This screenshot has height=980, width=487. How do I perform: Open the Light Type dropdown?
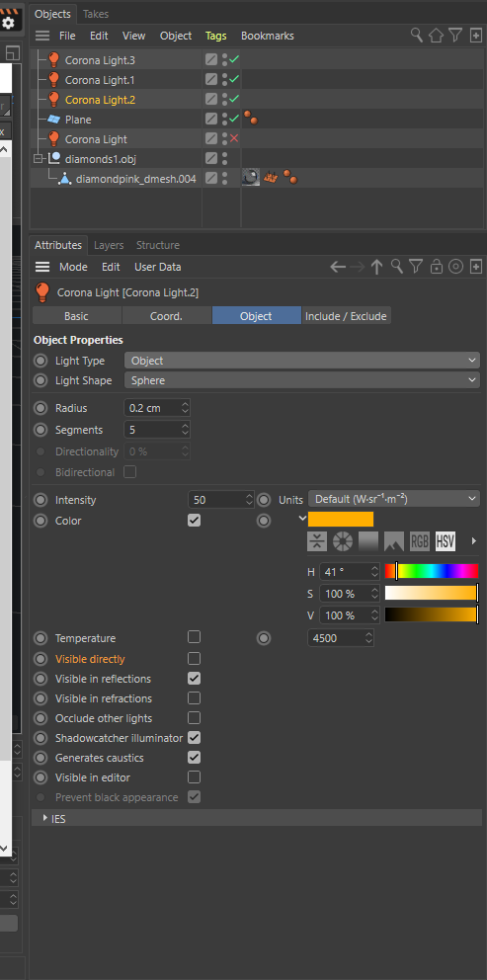click(x=302, y=361)
